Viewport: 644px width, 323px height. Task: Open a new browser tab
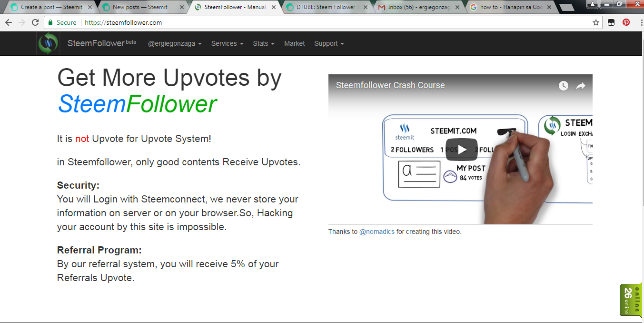566,7
